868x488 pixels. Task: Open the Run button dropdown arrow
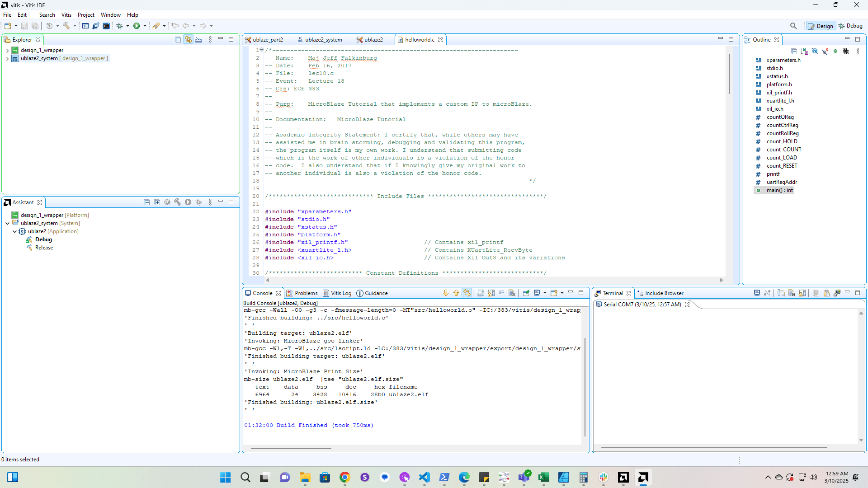tap(145, 26)
